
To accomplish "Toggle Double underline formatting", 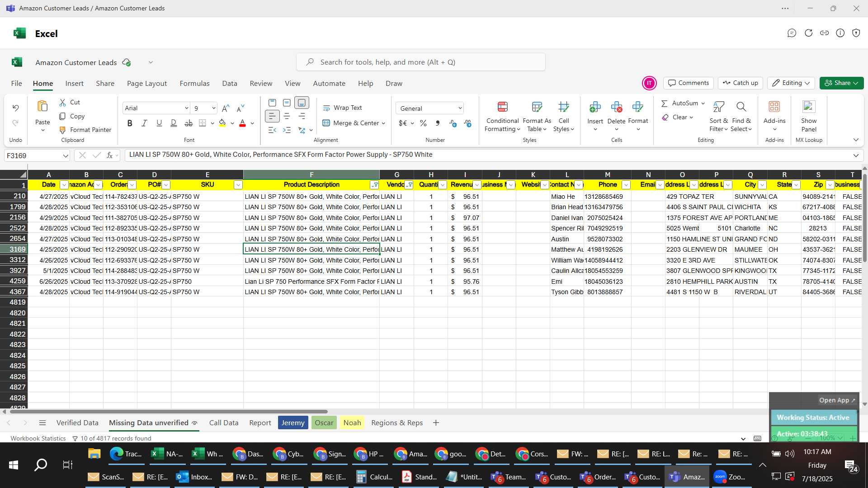I will pos(174,123).
